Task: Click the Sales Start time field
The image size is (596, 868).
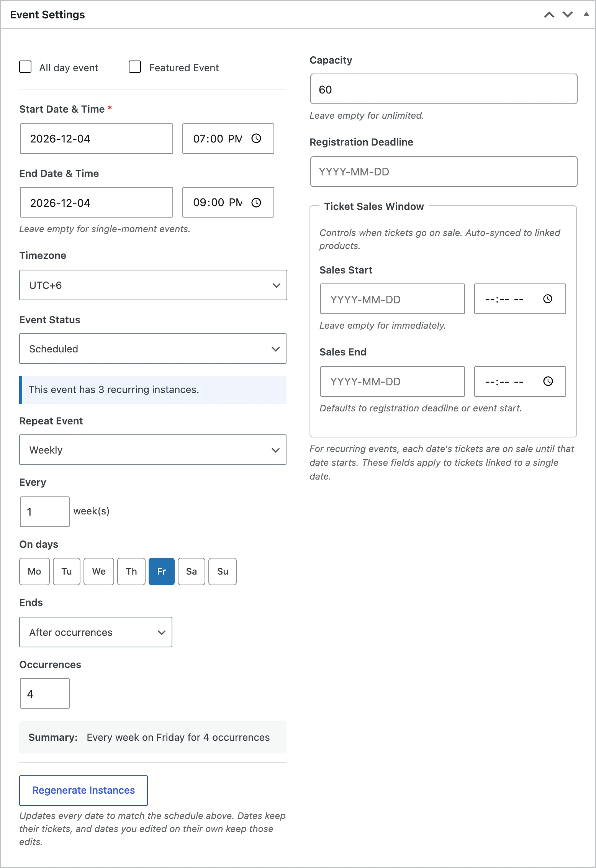Action: point(520,299)
